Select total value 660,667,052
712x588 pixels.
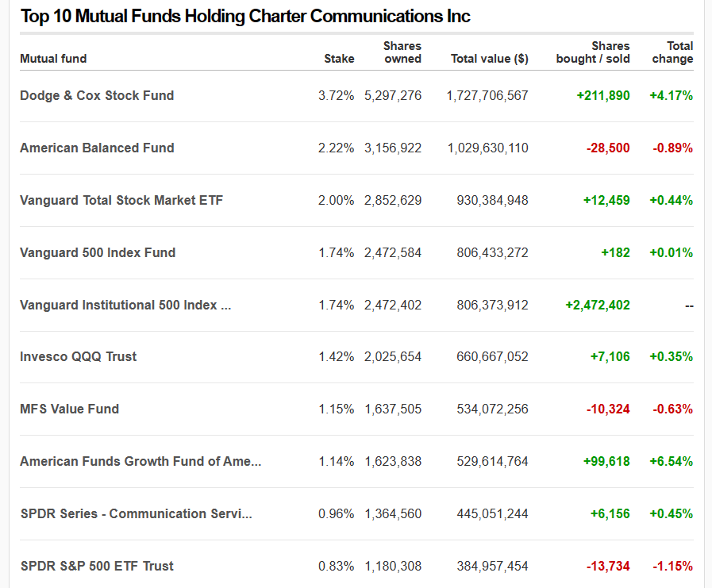coord(493,357)
